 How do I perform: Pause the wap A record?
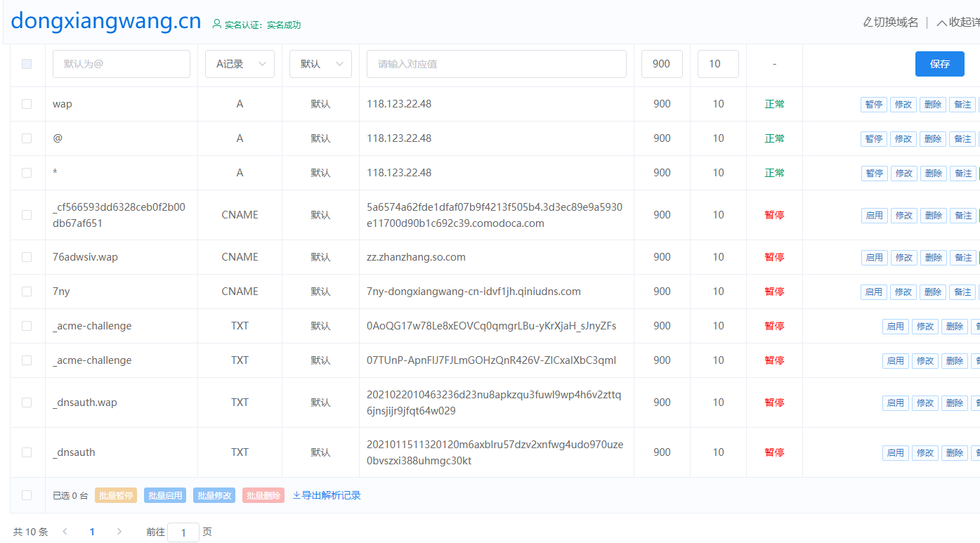(x=873, y=105)
